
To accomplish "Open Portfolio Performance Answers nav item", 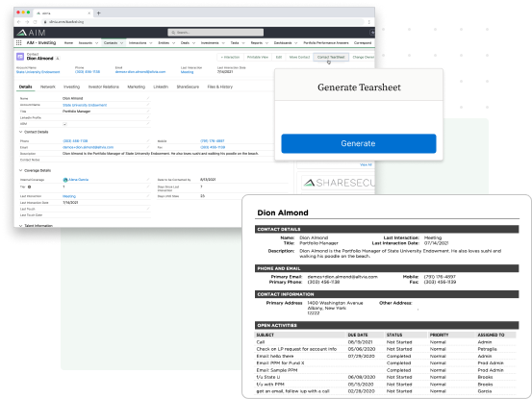I will (326, 43).
